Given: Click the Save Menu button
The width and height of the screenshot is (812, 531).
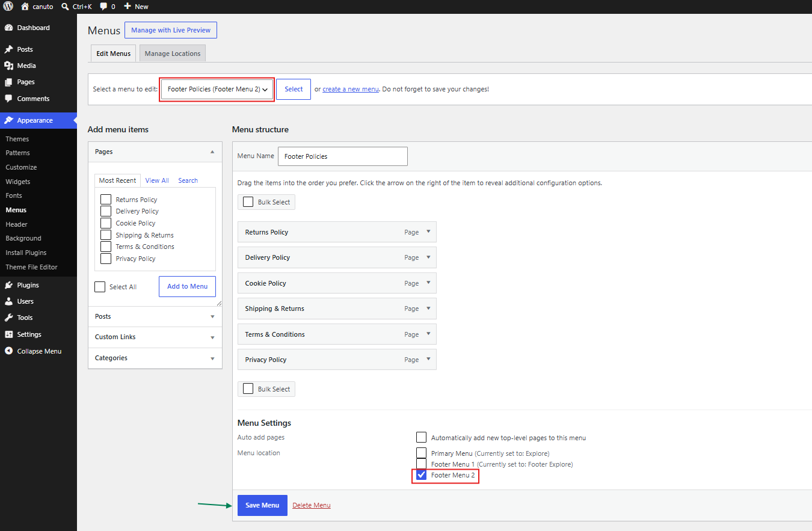Looking at the screenshot, I should coord(262,505).
